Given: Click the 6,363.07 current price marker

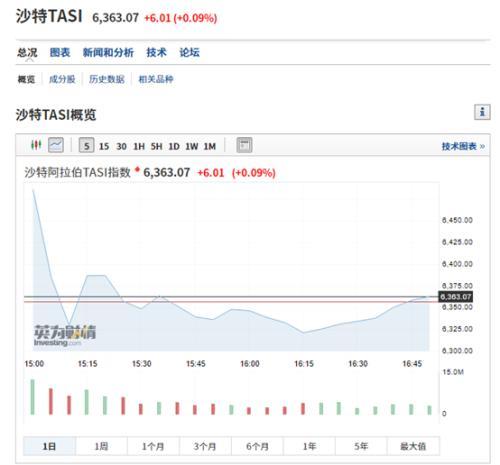Looking at the screenshot, I should (x=456, y=297).
